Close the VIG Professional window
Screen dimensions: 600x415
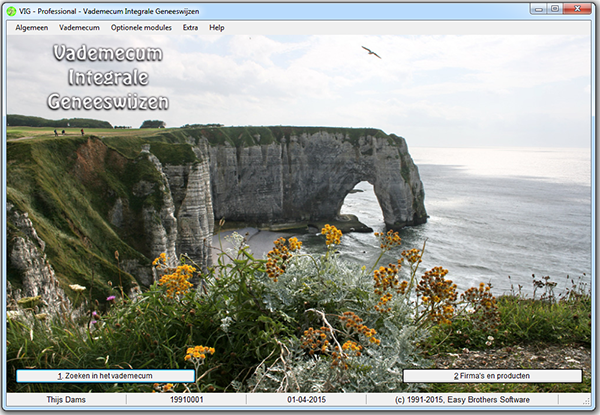pos(579,9)
